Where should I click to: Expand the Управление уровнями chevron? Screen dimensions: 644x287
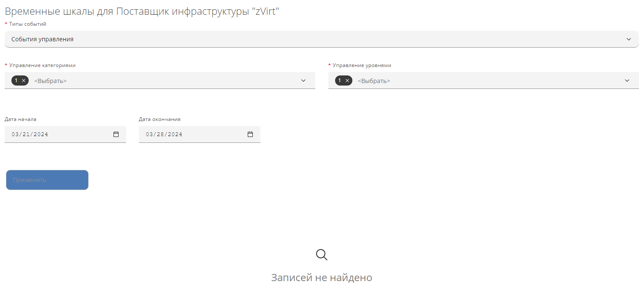pyautogui.click(x=627, y=80)
